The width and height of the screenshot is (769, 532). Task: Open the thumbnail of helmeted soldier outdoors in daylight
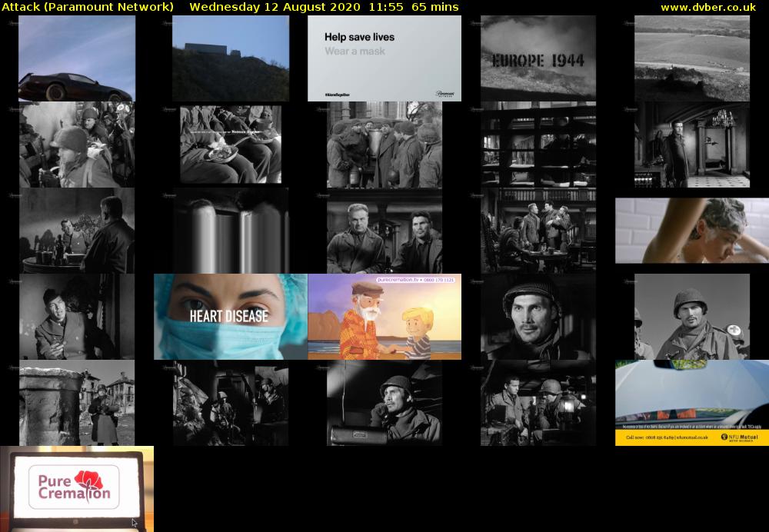click(692, 317)
